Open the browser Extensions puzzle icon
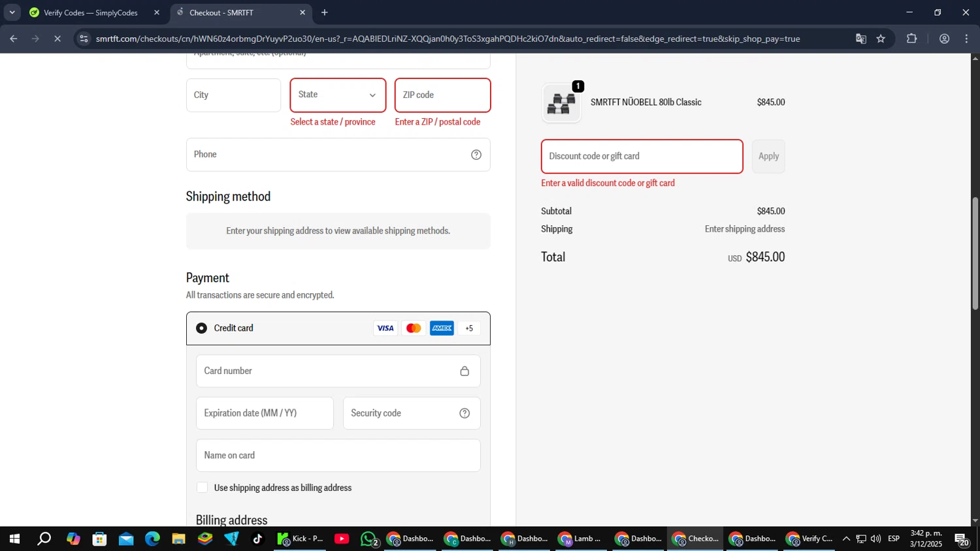Image resolution: width=980 pixels, height=551 pixels. [x=912, y=39]
